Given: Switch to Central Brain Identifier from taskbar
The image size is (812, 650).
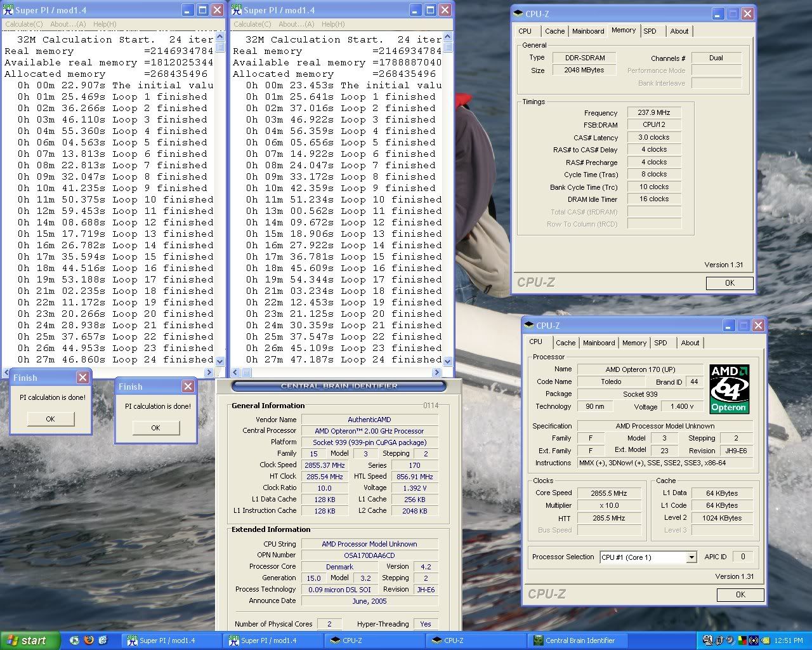Looking at the screenshot, I should coord(578,640).
